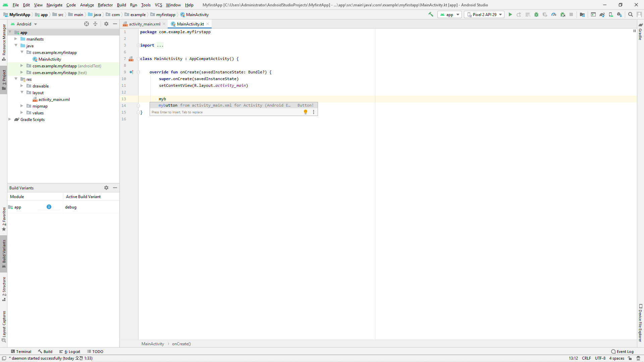Screen dimensions: 644x362
Task: Open the Profiler gauge icon
Action: [x=554, y=14]
